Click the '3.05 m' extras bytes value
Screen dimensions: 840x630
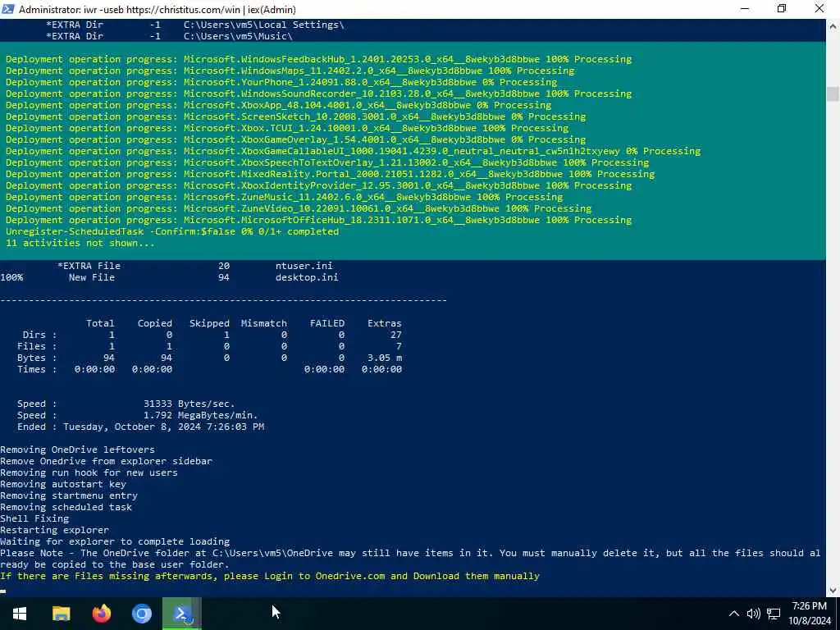(x=385, y=358)
